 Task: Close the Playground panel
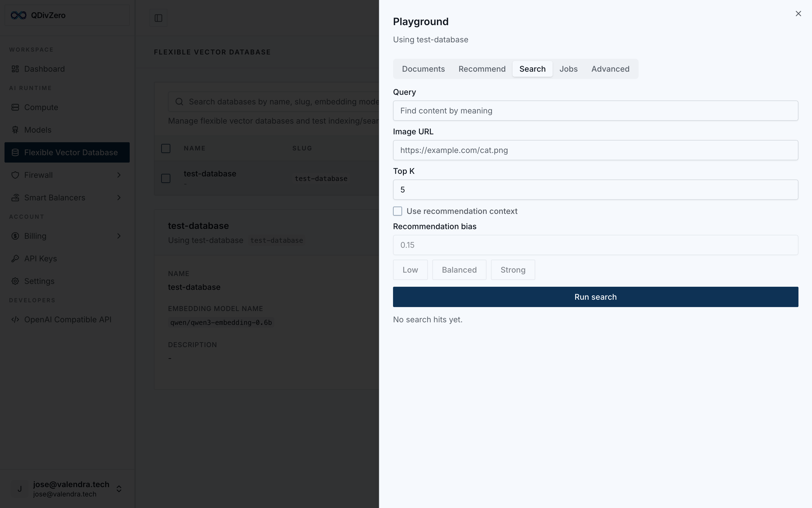[798, 14]
